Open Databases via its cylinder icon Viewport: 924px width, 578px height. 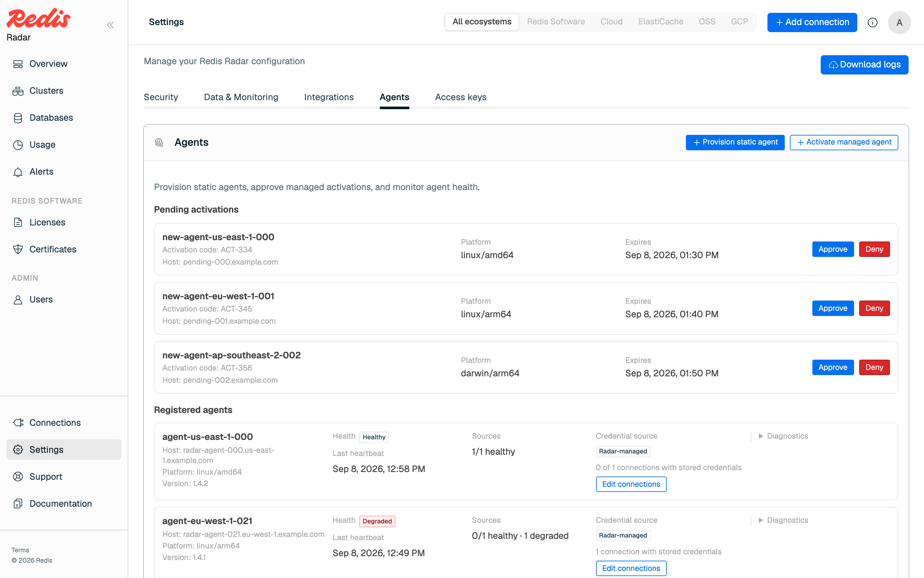click(x=18, y=118)
